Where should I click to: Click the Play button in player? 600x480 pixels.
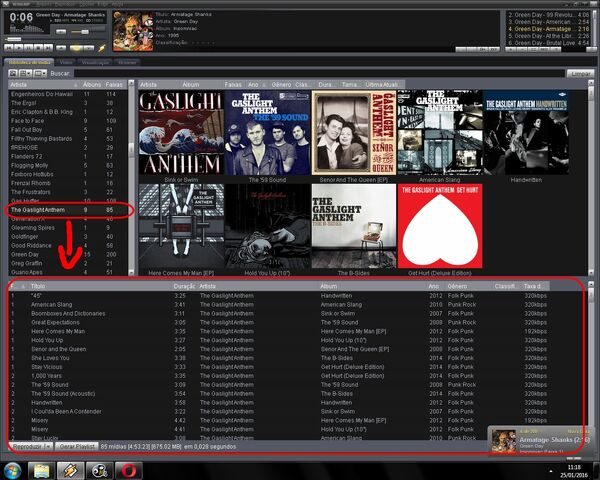click(x=19, y=48)
